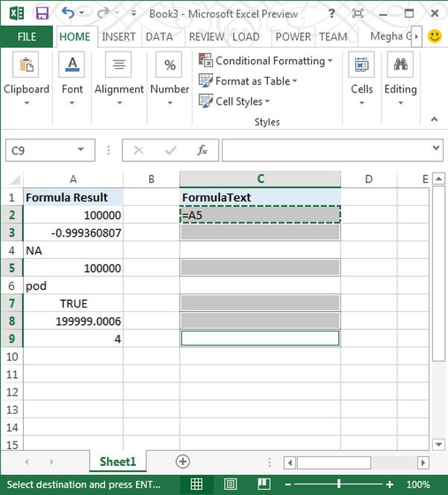This screenshot has width=448, height=495.
Task: Expand the Clipboard group dropdown
Action: coord(27,103)
